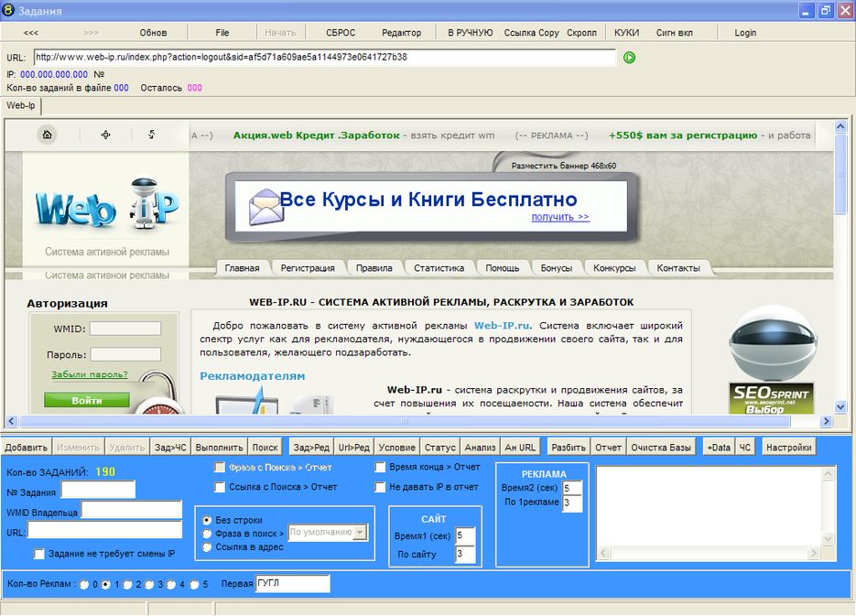The image size is (856, 616).
Task: Click the green Go arrow beside URL
Action: pos(629,58)
